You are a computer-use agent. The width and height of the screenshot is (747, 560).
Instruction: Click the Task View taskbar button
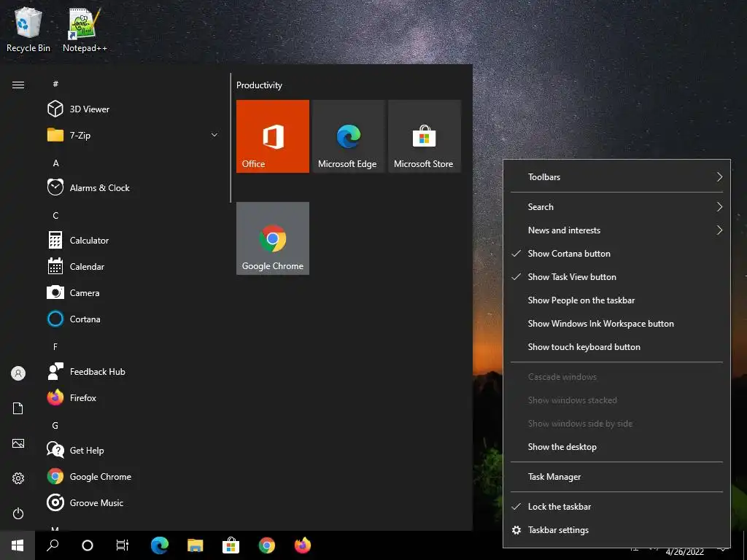[x=123, y=545]
